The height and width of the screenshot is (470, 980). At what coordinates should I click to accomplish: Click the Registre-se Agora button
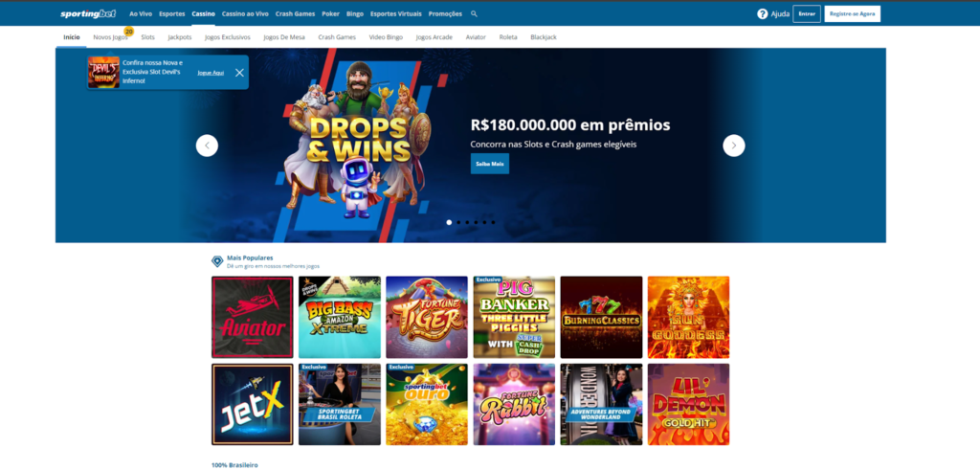pyautogui.click(x=853, y=13)
